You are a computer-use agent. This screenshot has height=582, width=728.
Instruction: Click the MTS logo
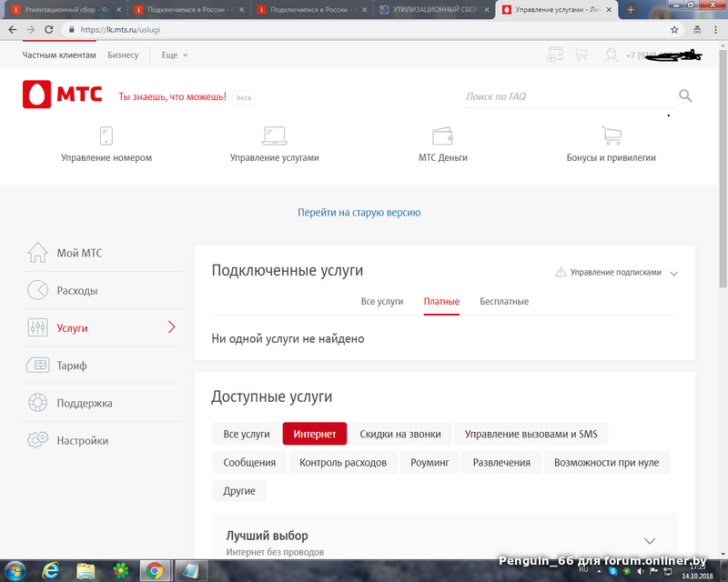[62, 95]
